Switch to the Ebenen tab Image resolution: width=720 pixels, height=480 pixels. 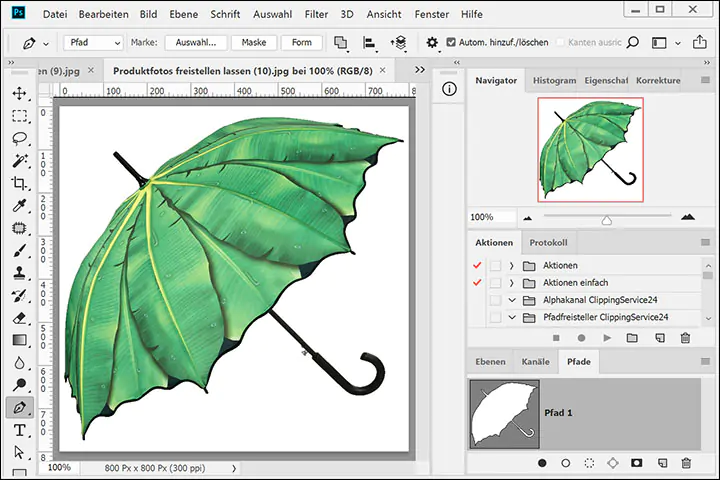(x=490, y=362)
